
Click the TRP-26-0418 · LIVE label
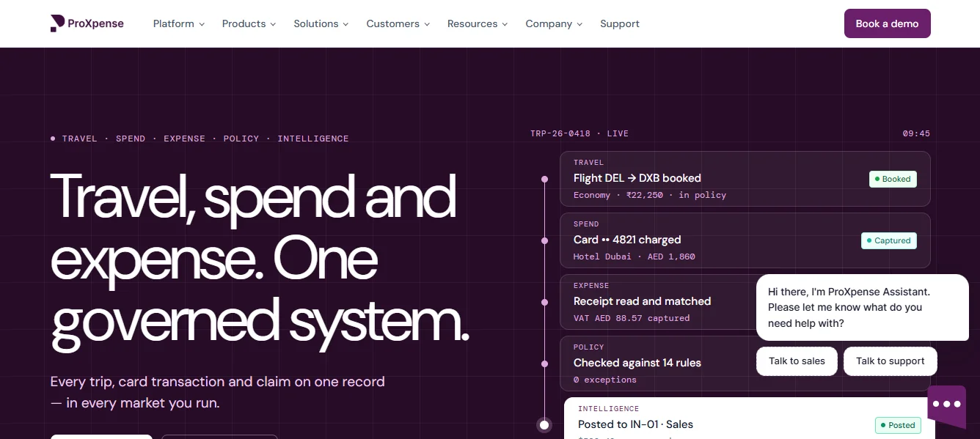579,133
